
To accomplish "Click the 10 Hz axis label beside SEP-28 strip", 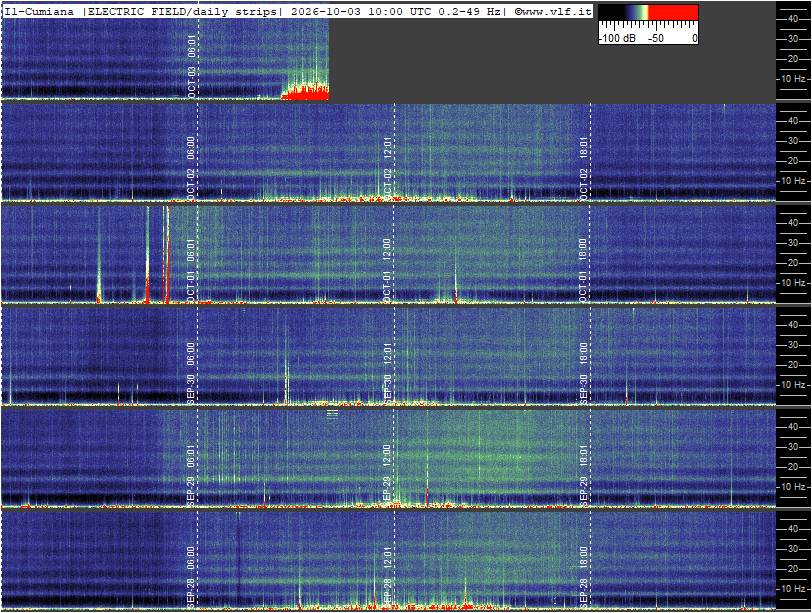I will pyautogui.click(x=795, y=589).
